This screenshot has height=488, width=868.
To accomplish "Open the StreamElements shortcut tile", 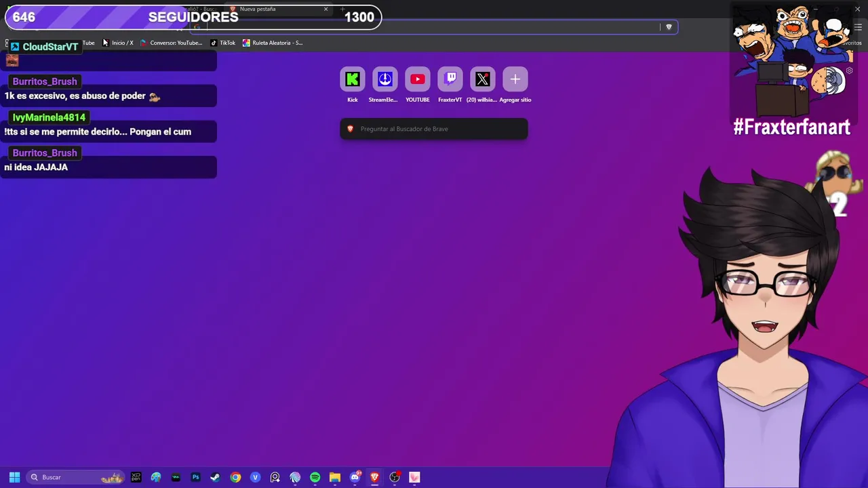I will [385, 79].
